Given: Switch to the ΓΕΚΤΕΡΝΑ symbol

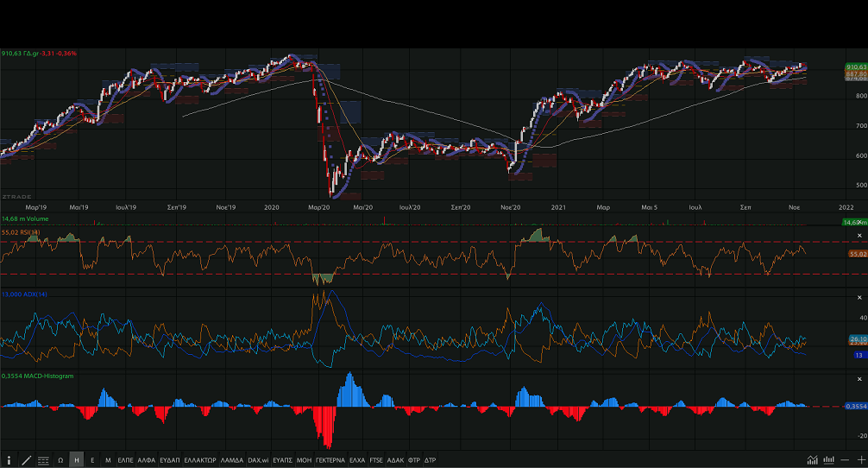Looking at the screenshot, I should pyautogui.click(x=330, y=460).
